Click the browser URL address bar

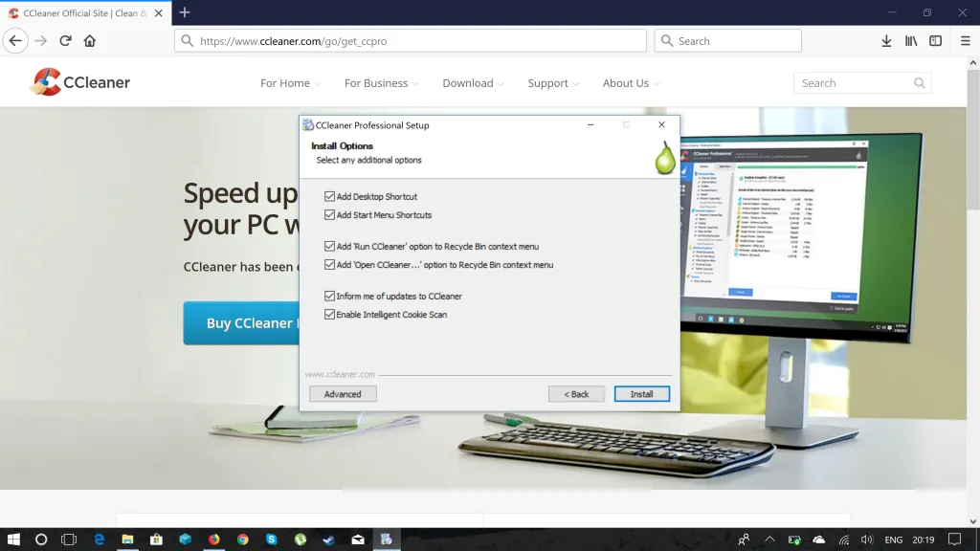click(410, 41)
